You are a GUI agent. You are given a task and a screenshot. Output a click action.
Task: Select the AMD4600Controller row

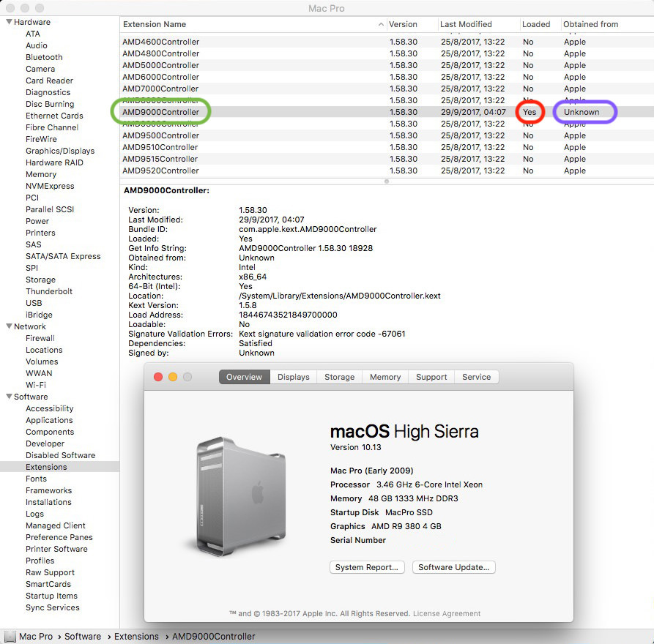point(387,42)
